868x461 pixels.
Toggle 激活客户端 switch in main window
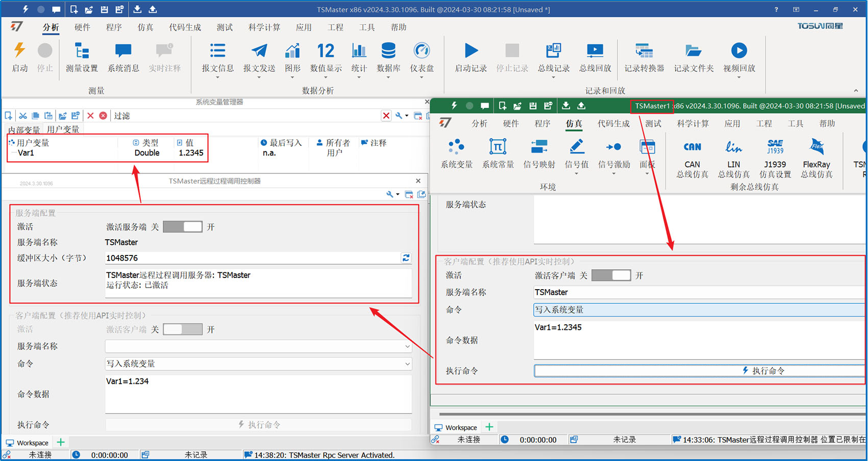pyautogui.click(x=183, y=329)
